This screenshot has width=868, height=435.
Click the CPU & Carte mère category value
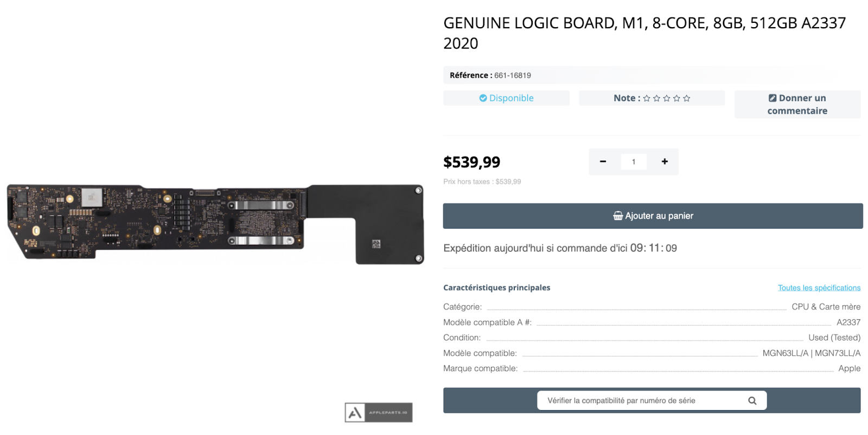tap(826, 307)
